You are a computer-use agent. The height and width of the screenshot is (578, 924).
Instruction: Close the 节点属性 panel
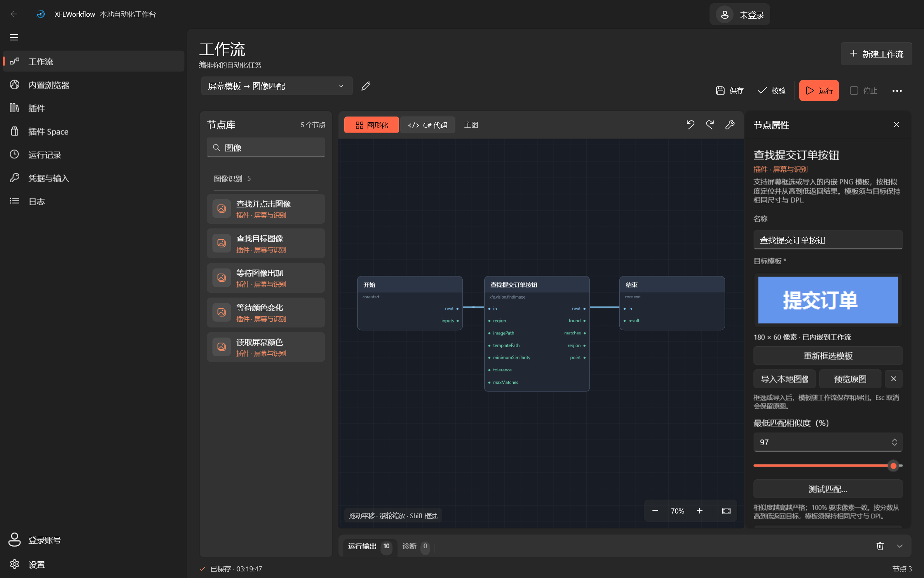tap(896, 124)
